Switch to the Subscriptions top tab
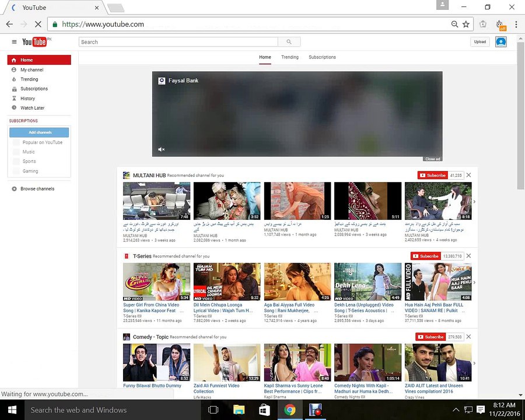The width and height of the screenshot is (525, 420). pos(322,57)
